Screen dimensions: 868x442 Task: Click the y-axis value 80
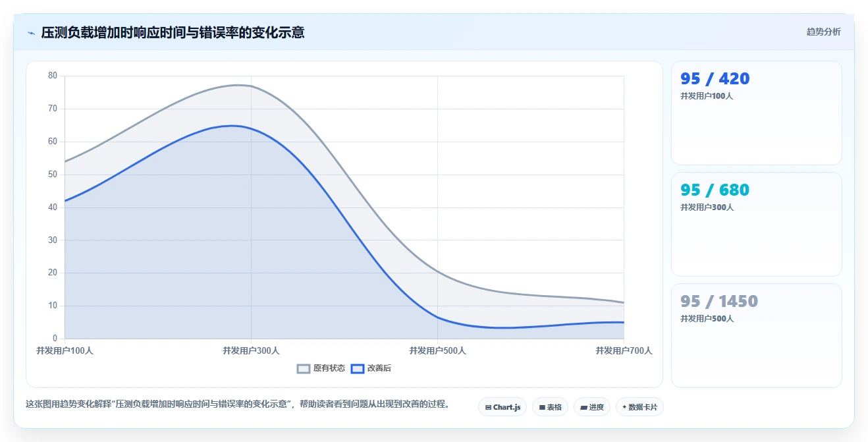(x=53, y=76)
